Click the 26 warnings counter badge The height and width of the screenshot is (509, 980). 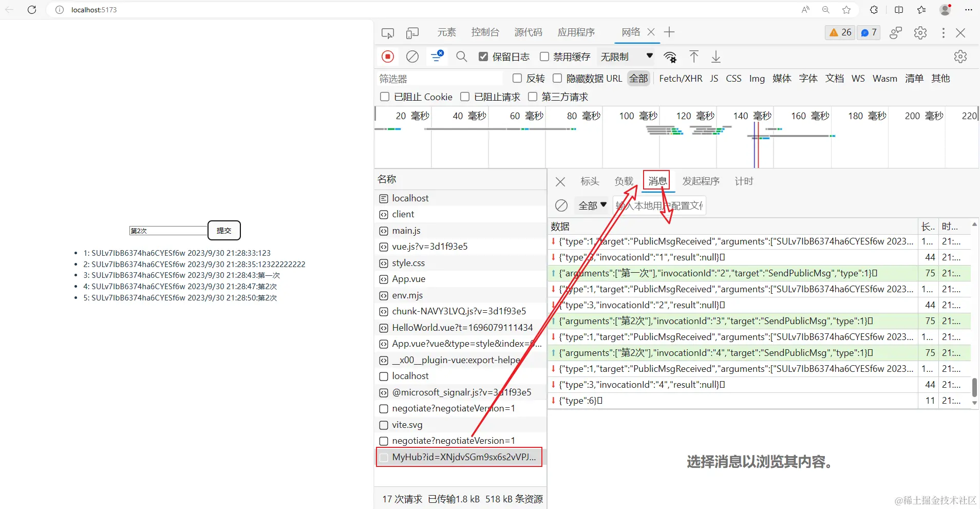coord(840,32)
